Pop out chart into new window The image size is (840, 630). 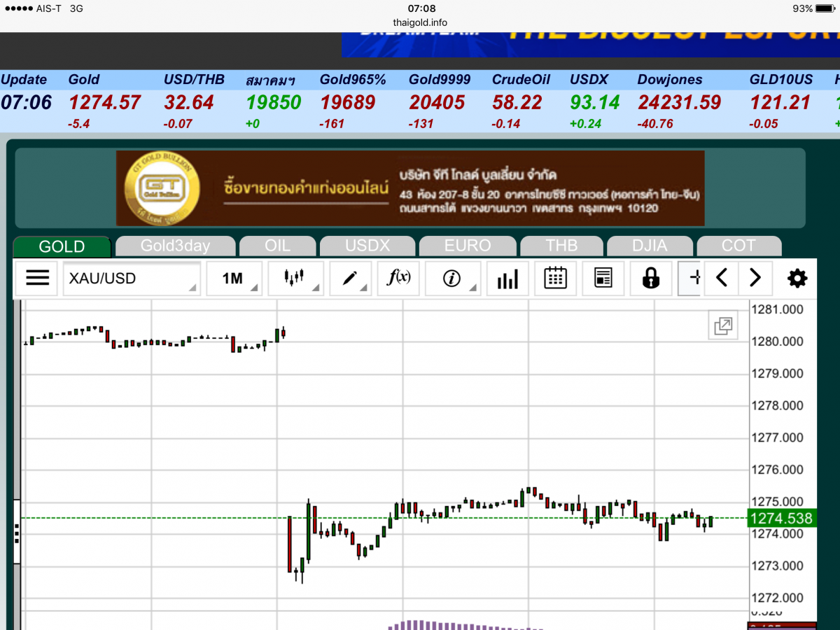722,325
